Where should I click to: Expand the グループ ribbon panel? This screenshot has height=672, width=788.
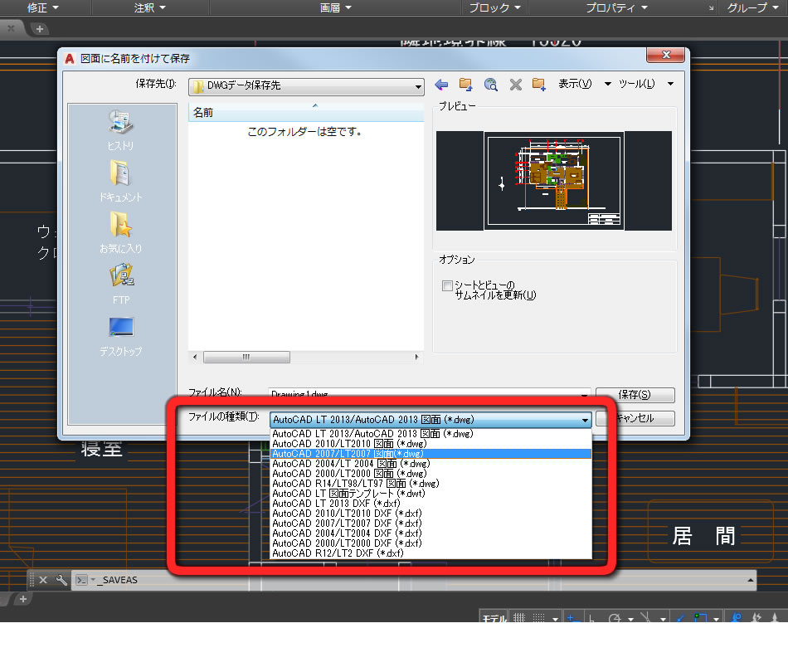(x=753, y=7)
